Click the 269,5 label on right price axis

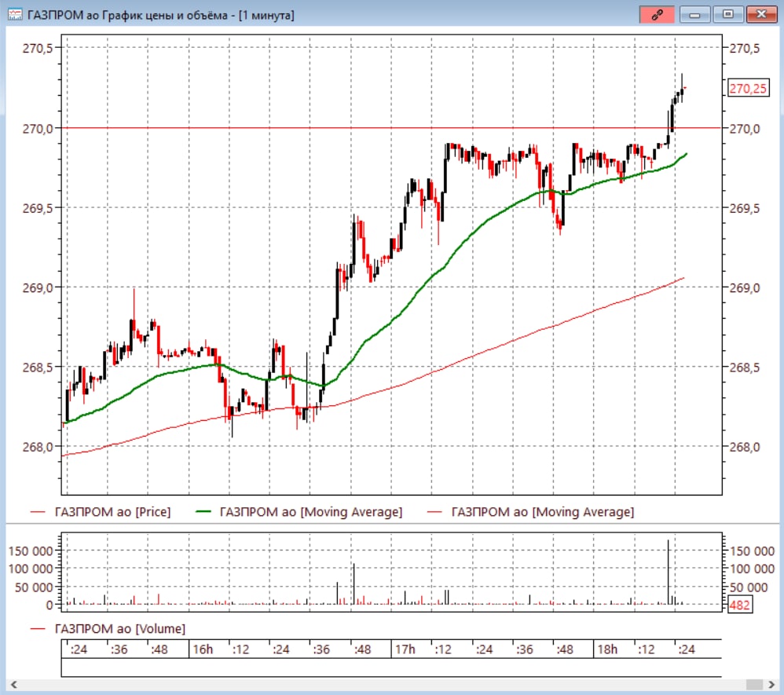745,208
